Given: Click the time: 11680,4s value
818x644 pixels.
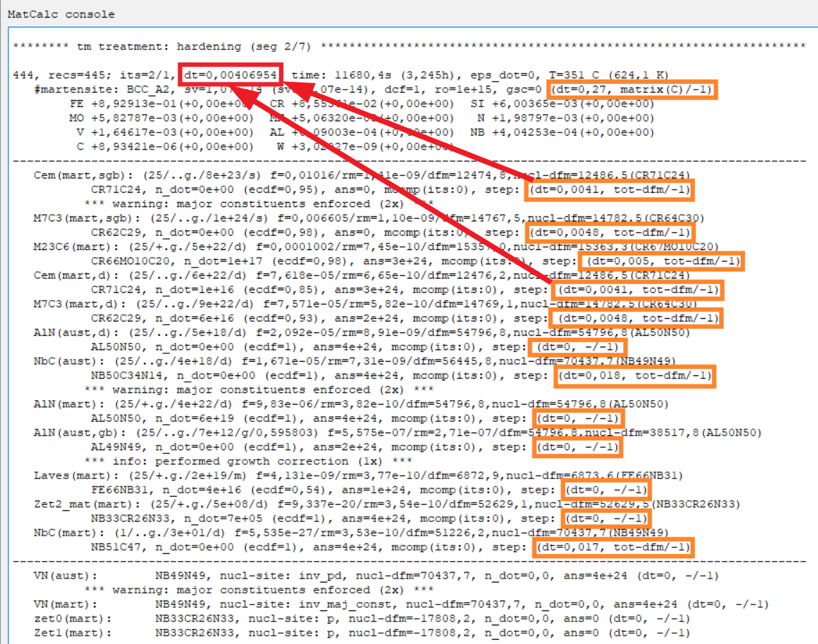Looking at the screenshot, I should pos(340,75).
